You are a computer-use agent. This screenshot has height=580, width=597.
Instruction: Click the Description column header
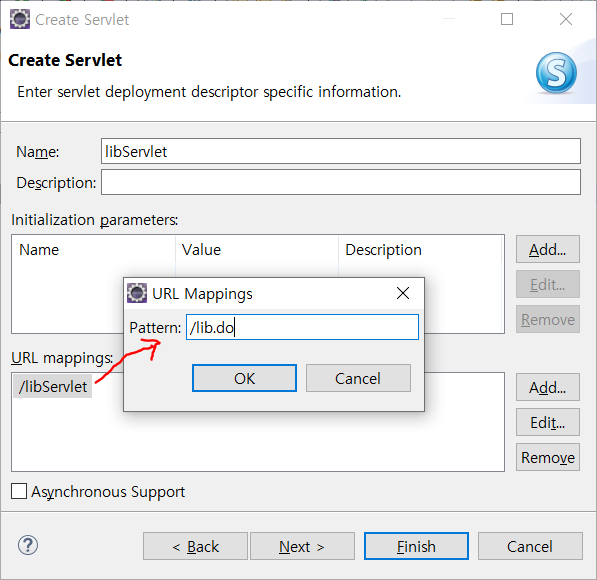coord(420,250)
